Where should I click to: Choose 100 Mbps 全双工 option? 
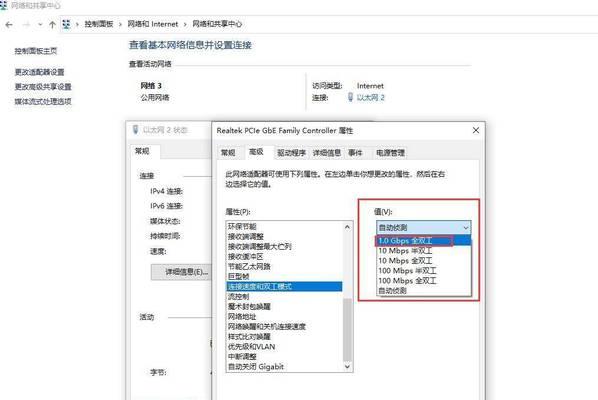(424, 281)
